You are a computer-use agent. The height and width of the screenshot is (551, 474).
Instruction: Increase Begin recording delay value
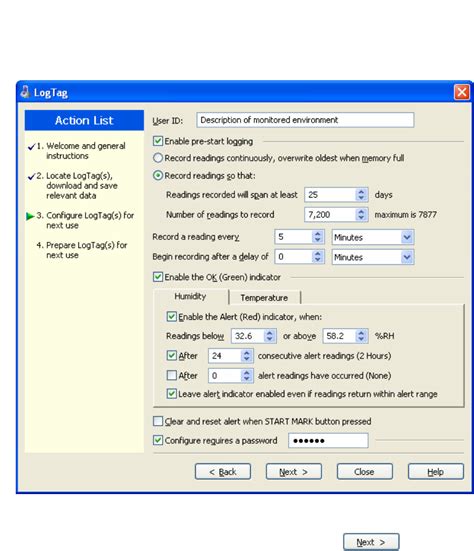click(317, 253)
